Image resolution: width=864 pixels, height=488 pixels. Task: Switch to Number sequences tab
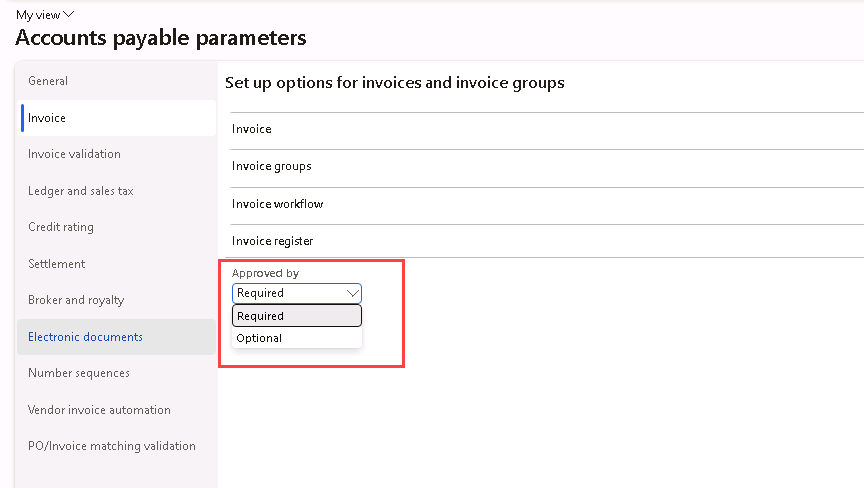coord(78,373)
